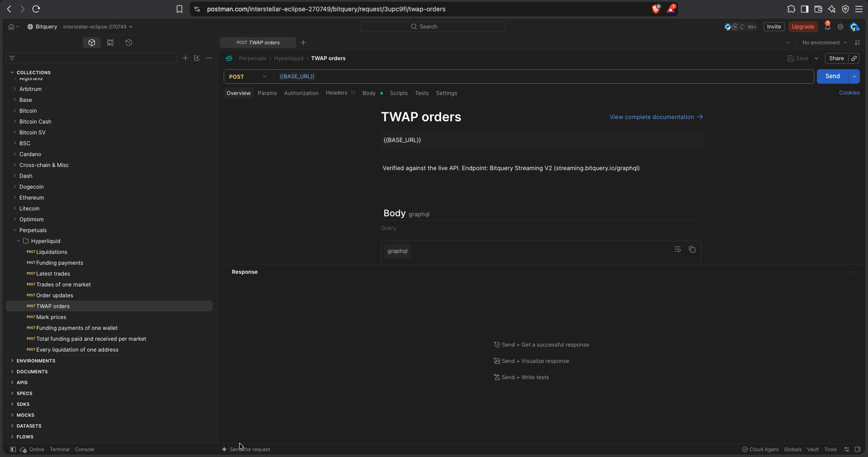Switch to the Tests tab
This screenshot has height=457, width=868.
click(x=422, y=93)
